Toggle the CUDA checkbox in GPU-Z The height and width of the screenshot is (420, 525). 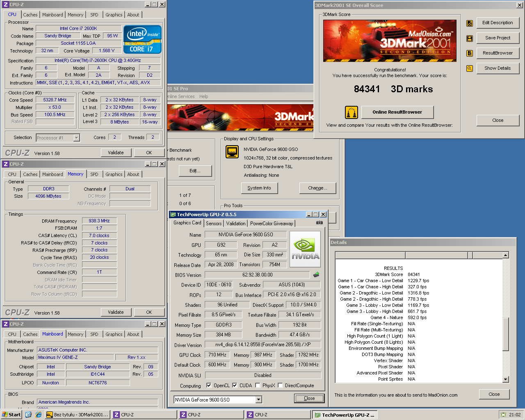click(235, 386)
